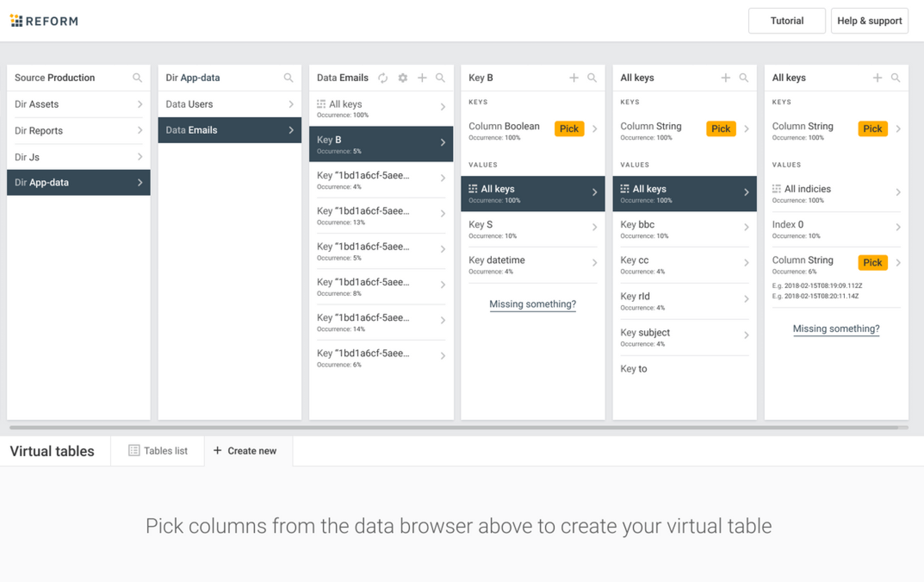Click the plus icon in Data Emails panel
The image size is (924, 582).
[422, 78]
